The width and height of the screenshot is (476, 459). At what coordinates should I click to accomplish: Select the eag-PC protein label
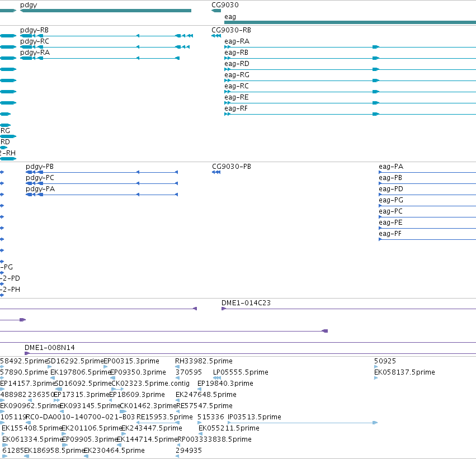390,211
